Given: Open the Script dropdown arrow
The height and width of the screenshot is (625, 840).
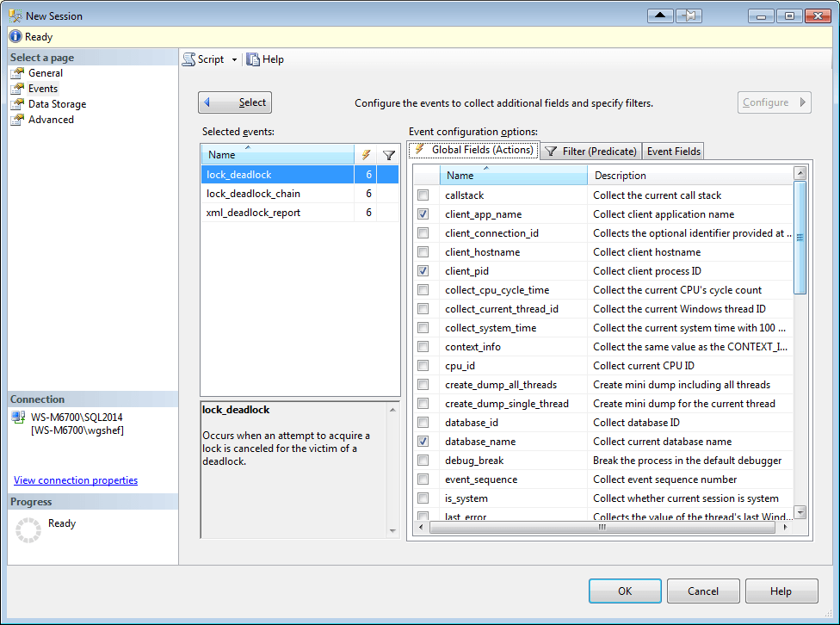Looking at the screenshot, I should tap(232, 59).
